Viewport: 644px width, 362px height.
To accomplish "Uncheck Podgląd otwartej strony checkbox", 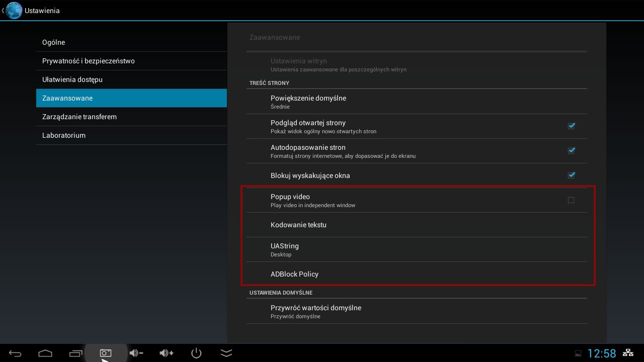I will click(x=571, y=126).
